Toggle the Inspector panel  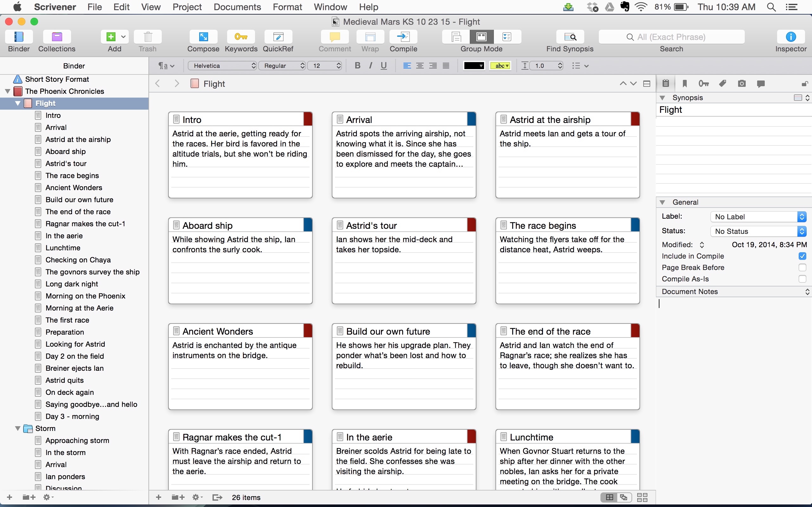click(x=790, y=37)
